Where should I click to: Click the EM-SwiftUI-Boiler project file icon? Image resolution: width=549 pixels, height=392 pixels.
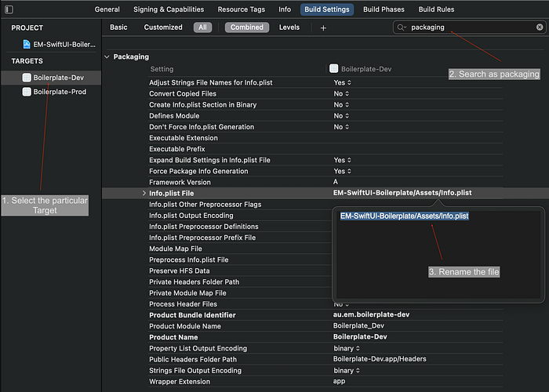point(27,45)
